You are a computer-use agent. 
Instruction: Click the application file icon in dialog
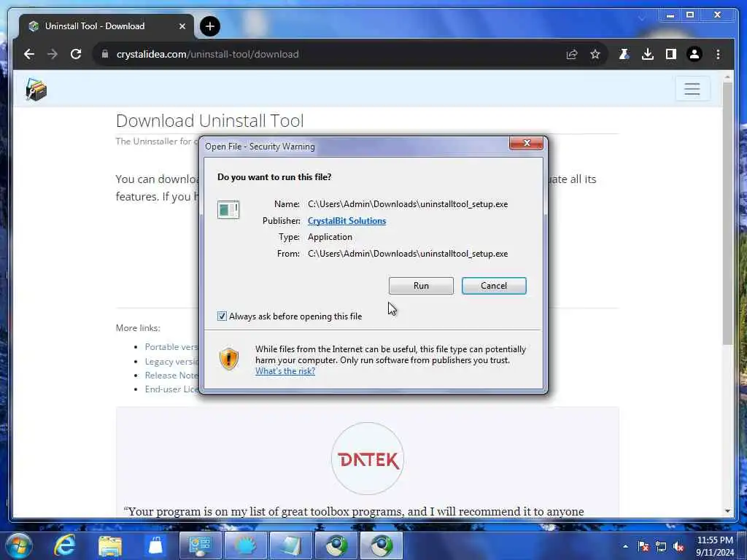pyautogui.click(x=228, y=209)
